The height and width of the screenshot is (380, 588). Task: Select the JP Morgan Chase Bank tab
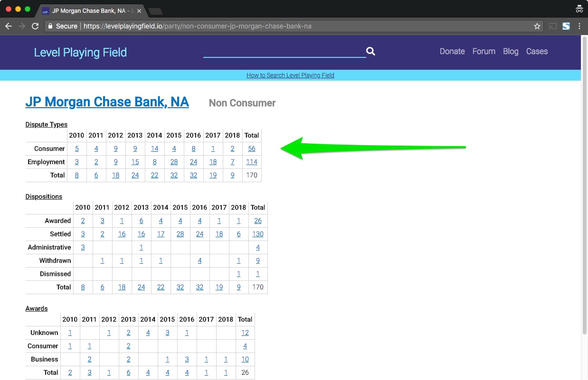90,10
